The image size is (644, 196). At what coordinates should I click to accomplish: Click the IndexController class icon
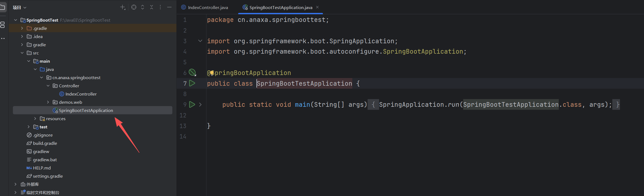pos(62,94)
